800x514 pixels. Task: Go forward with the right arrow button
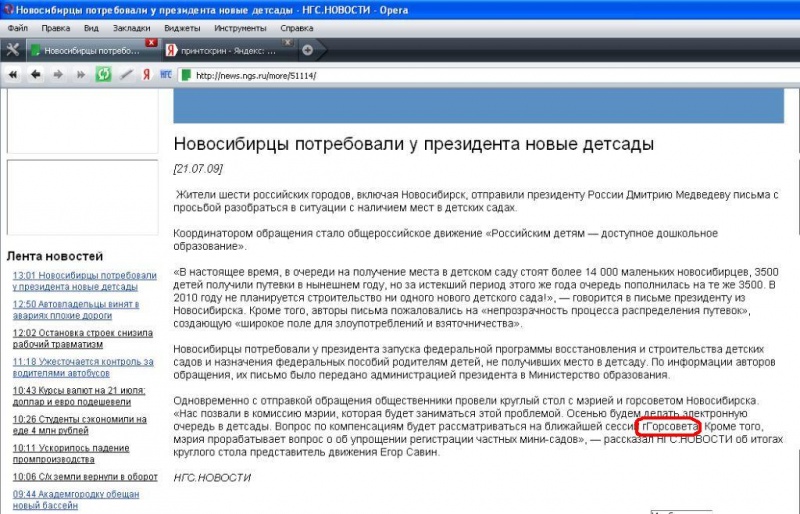pos(58,75)
